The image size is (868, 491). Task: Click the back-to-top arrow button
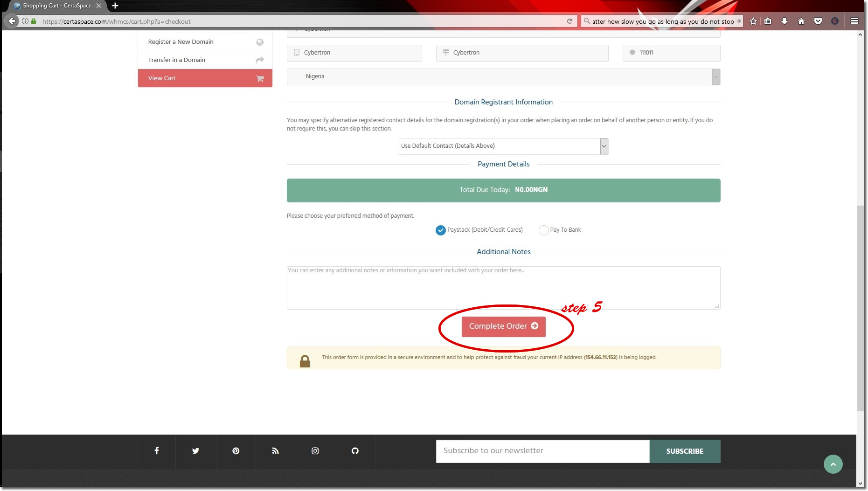tap(833, 464)
